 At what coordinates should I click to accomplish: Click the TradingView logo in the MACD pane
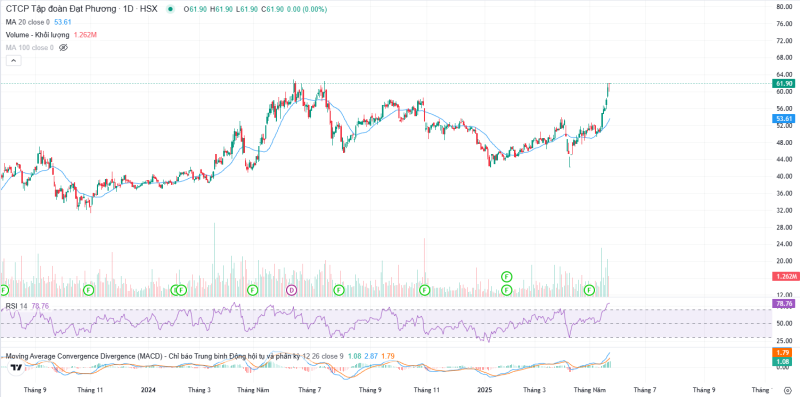coord(15,367)
